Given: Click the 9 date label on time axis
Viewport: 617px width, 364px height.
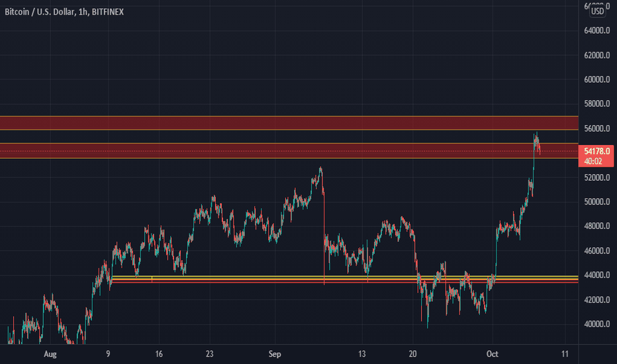Looking at the screenshot, I should click(x=108, y=354).
